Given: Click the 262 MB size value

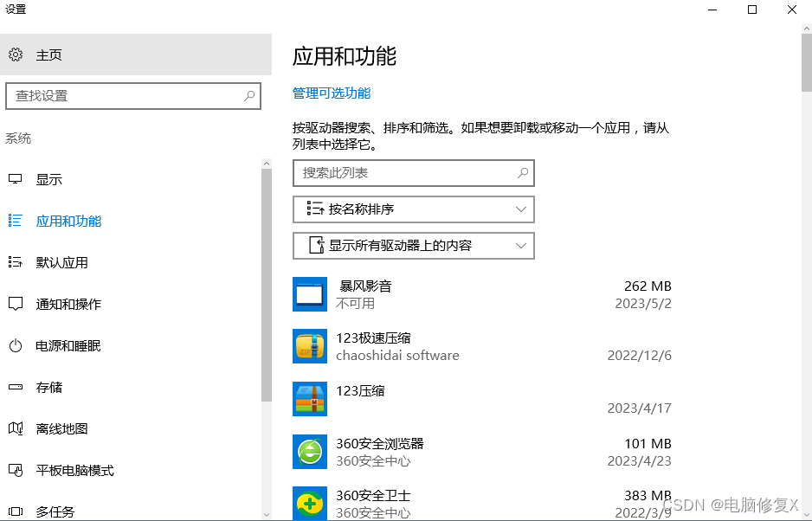Looking at the screenshot, I should [648, 286].
